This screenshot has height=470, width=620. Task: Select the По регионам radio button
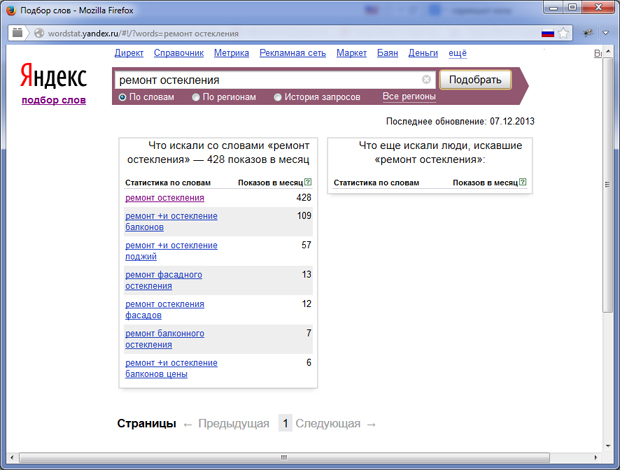coord(196,97)
